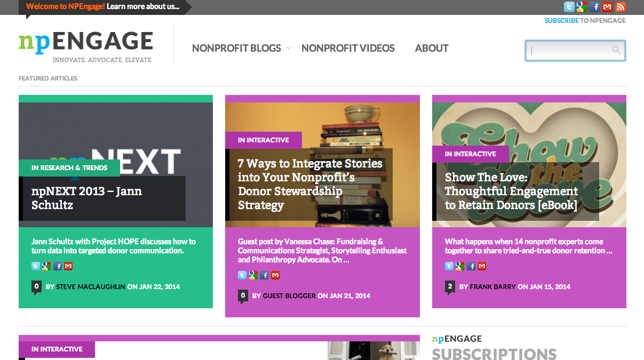The image size is (644, 360).
Task: Go to the About page
Action: pos(432,48)
